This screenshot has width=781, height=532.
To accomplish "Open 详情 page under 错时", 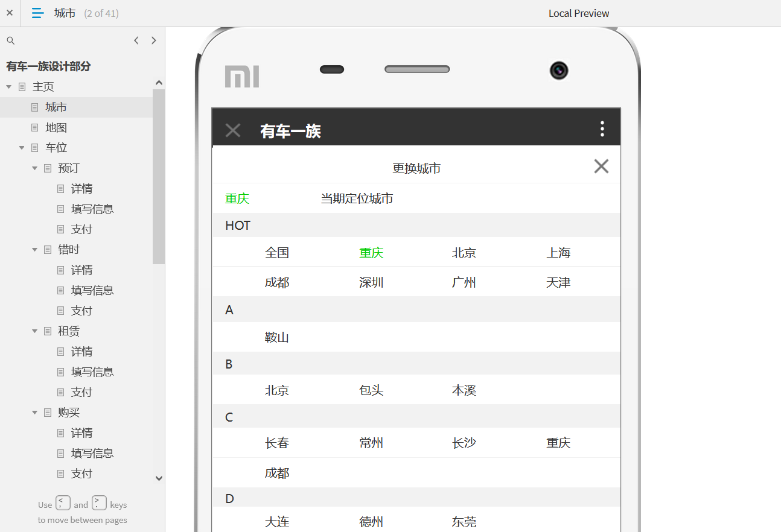I will (x=82, y=270).
